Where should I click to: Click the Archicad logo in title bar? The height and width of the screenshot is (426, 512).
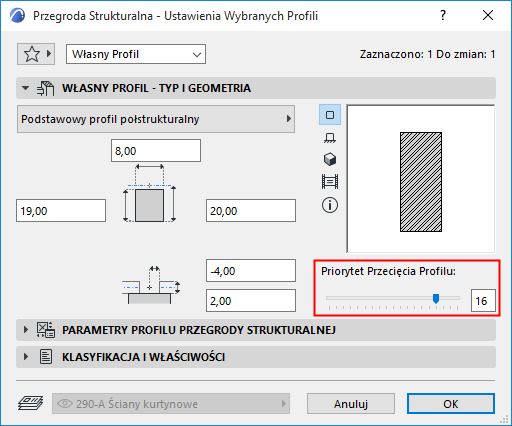pyautogui.click(x=17, y=16)
